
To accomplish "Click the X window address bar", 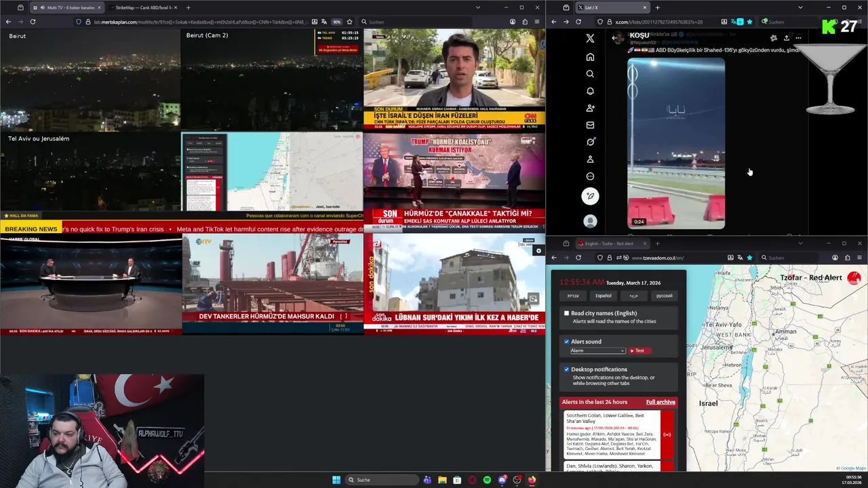I will tap(658, 22).
